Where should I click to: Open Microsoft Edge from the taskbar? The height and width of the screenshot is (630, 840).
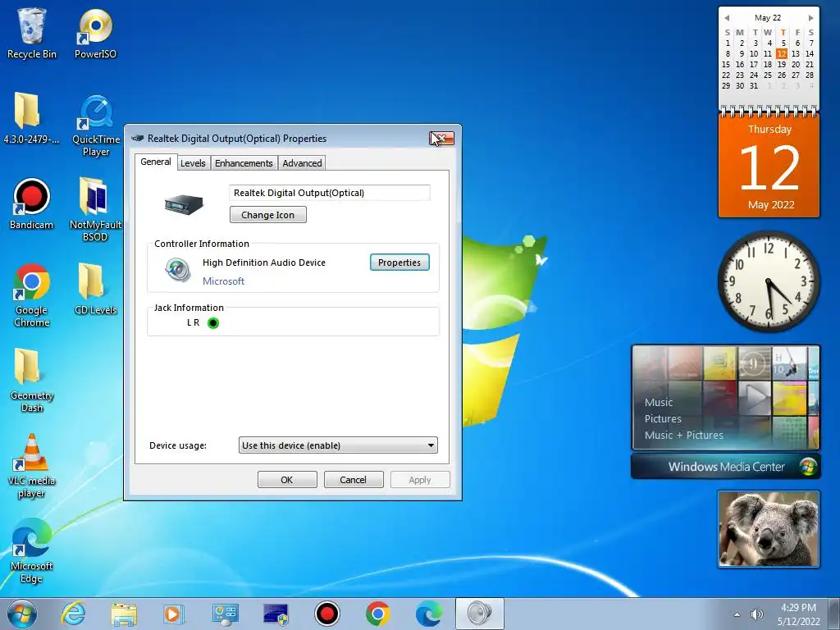click(x=428, y=614)
